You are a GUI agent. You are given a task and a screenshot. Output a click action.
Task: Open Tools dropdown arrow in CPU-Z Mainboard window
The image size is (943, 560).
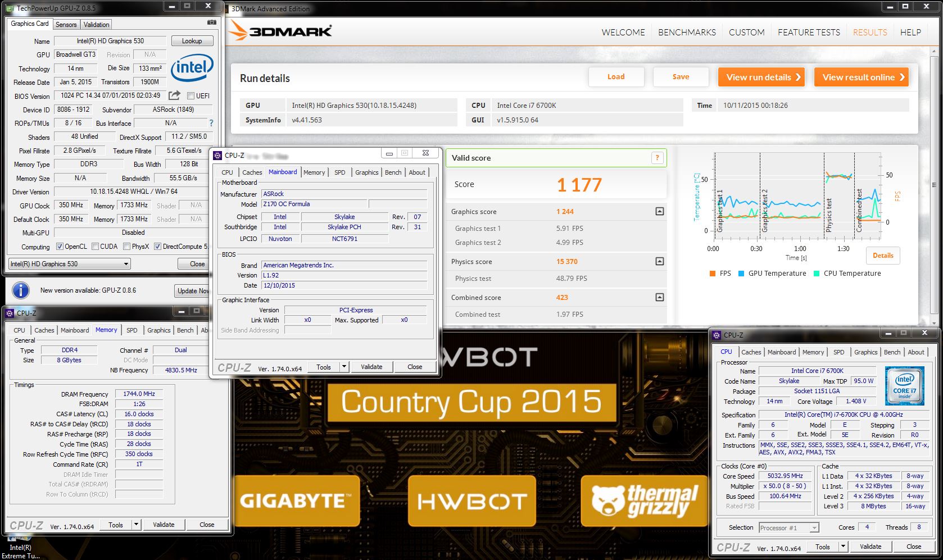[344, 367]
